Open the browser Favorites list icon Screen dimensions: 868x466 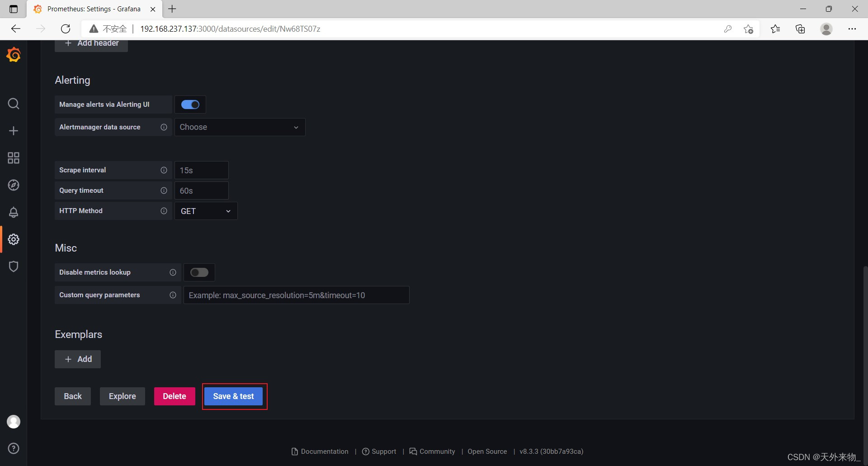[x=775, y=29]
